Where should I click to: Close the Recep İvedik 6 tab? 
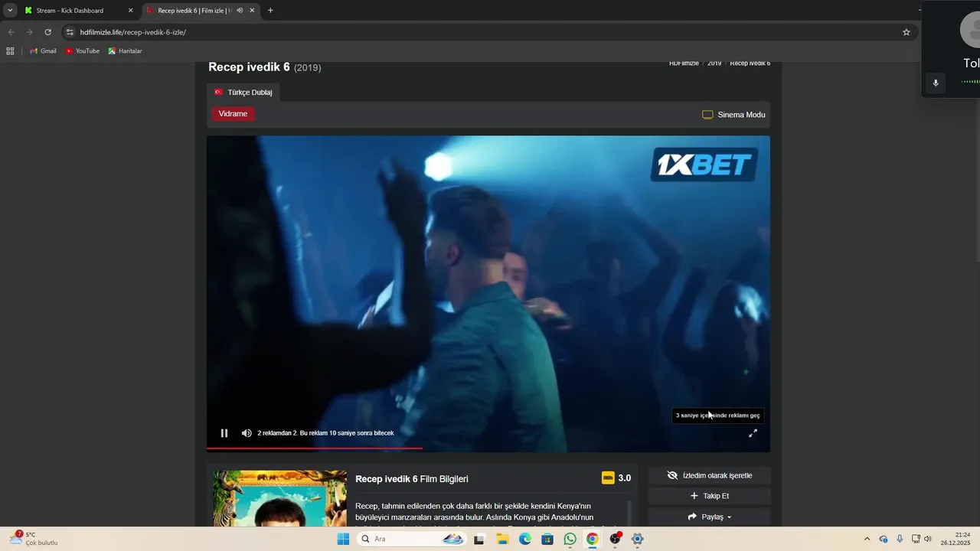click(252, 11)
